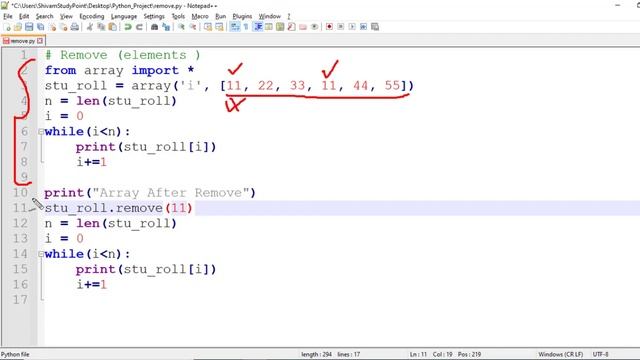This screenshot has height=360, width=640.
Task: Open the File menu
Action: tap(8, 16)
